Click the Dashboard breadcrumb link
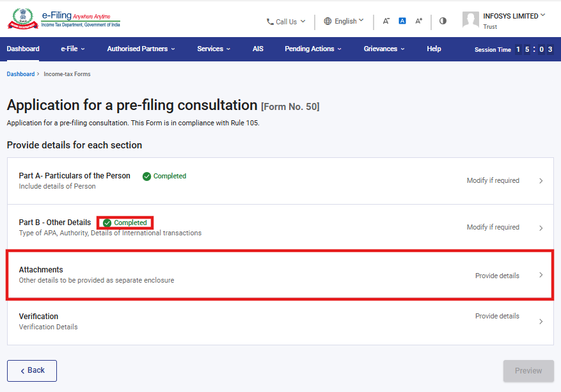The width and height of the screenshot is (561, 392). 20,74
